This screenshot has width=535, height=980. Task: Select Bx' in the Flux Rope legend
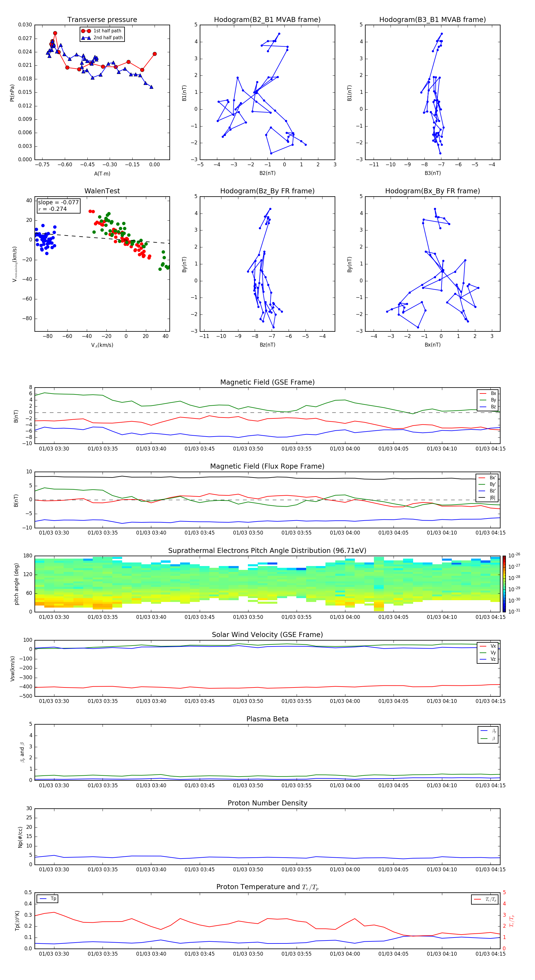487,478
